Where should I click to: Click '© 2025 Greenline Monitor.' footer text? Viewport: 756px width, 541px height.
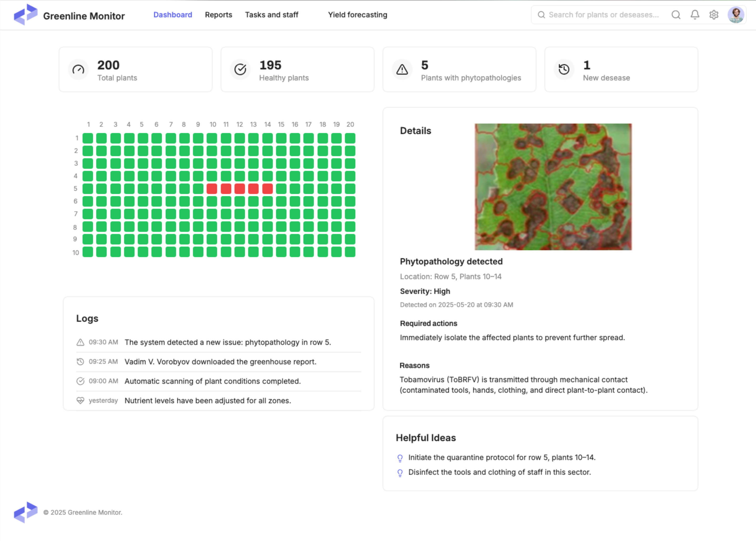(83, 512)
